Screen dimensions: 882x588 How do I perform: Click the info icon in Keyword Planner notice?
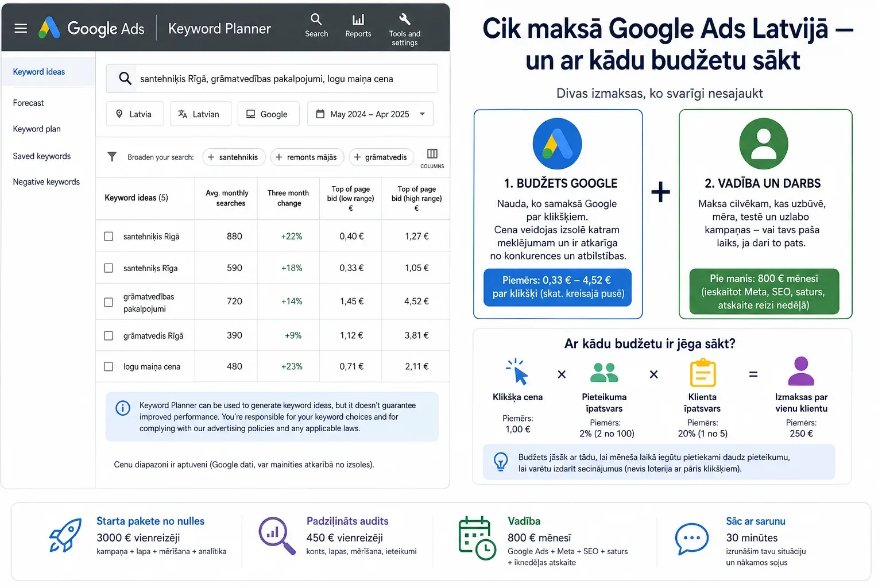[x=123, y=408]
